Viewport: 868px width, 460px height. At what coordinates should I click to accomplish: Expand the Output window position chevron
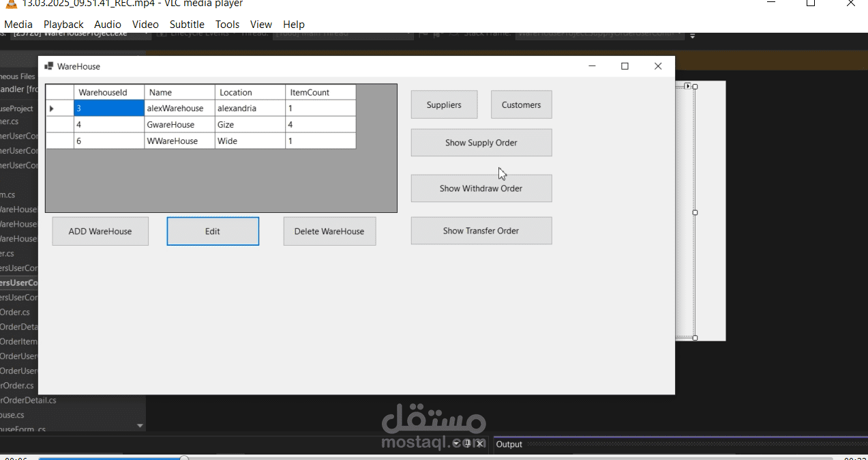455,443
